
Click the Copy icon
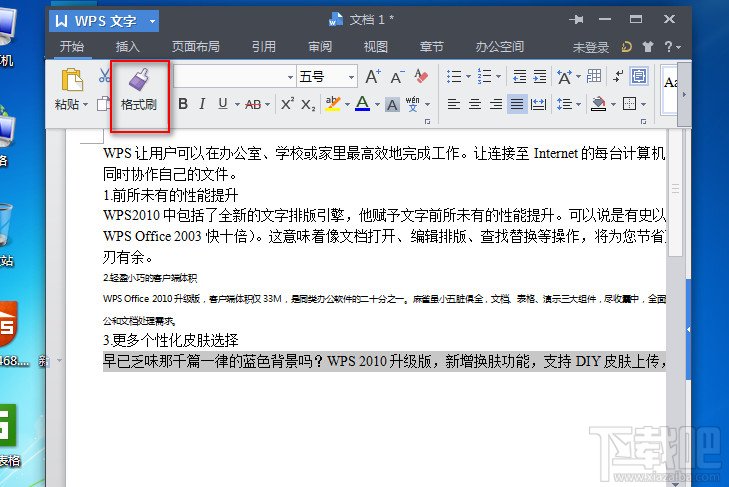103,103
